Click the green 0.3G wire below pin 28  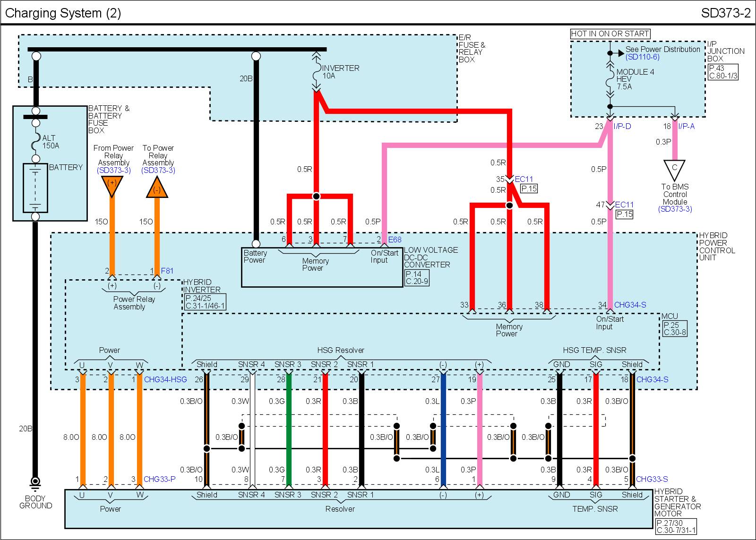[x=289, y=429]
